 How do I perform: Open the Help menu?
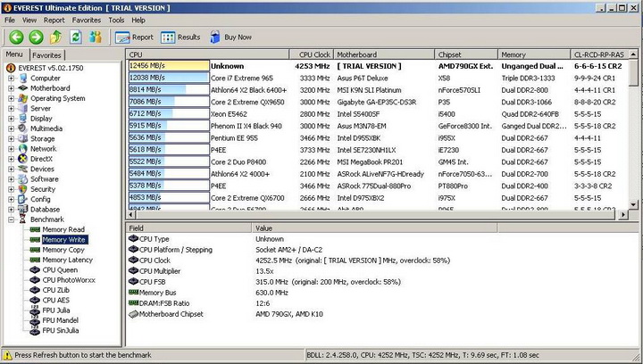click(x=138, y=20)
